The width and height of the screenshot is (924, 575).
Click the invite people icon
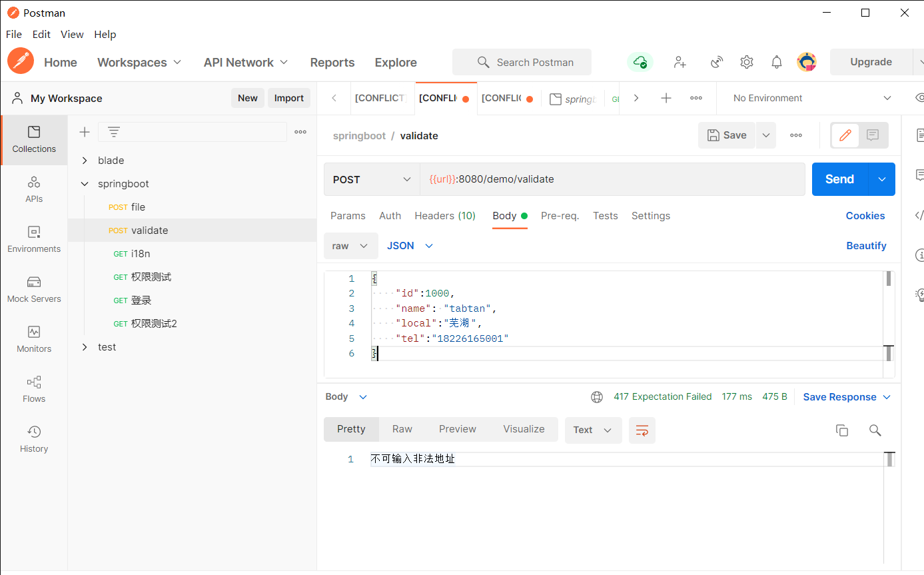[680, 62]
